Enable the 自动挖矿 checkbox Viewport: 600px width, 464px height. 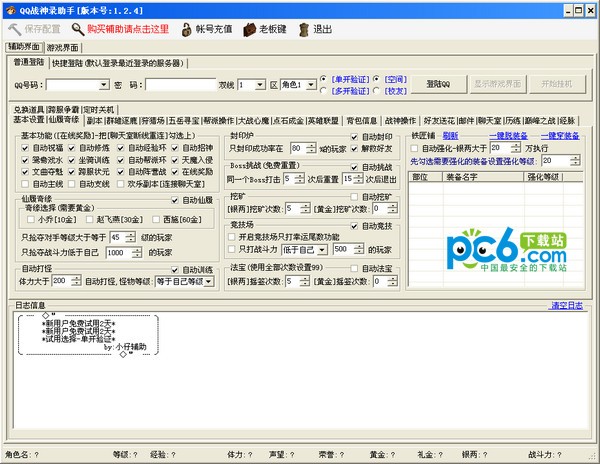coord(354,197)
